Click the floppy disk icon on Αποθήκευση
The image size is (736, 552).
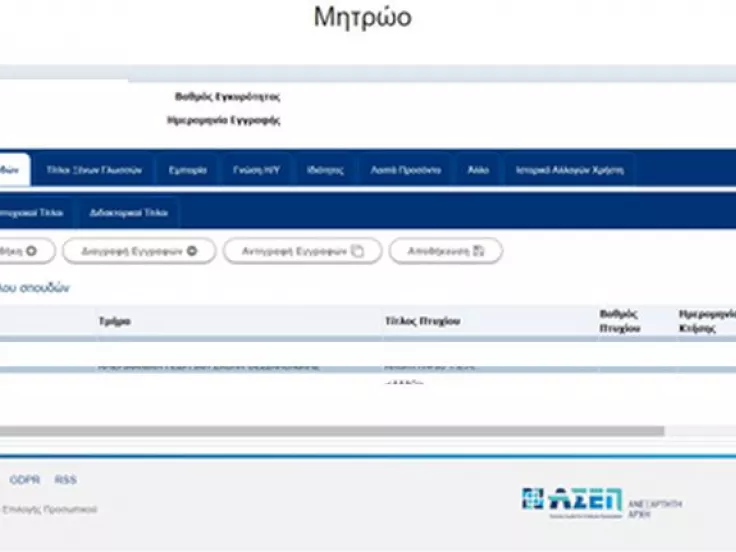click(x=478, y=251)
